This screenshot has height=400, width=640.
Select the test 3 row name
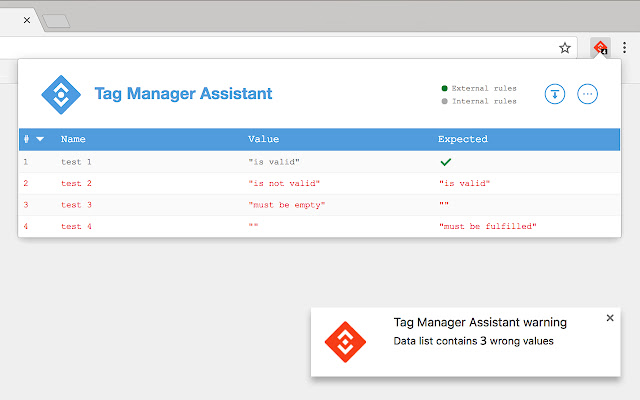coord(76,205)
